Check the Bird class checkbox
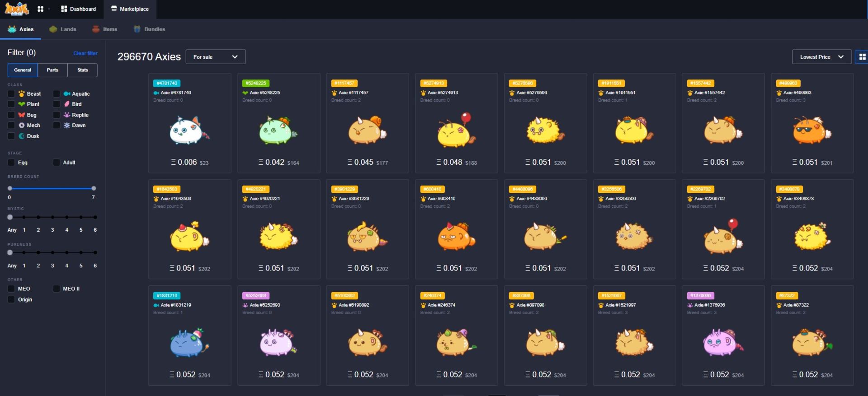 coord(57,104)
